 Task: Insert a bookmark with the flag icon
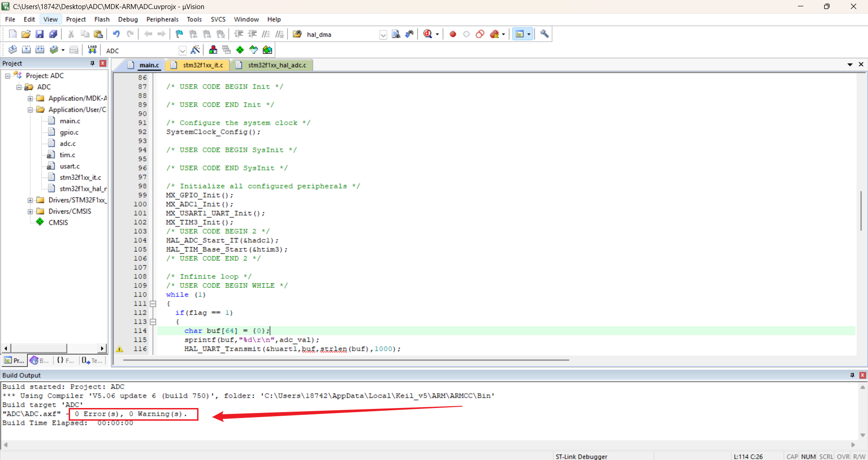[179, 34]
